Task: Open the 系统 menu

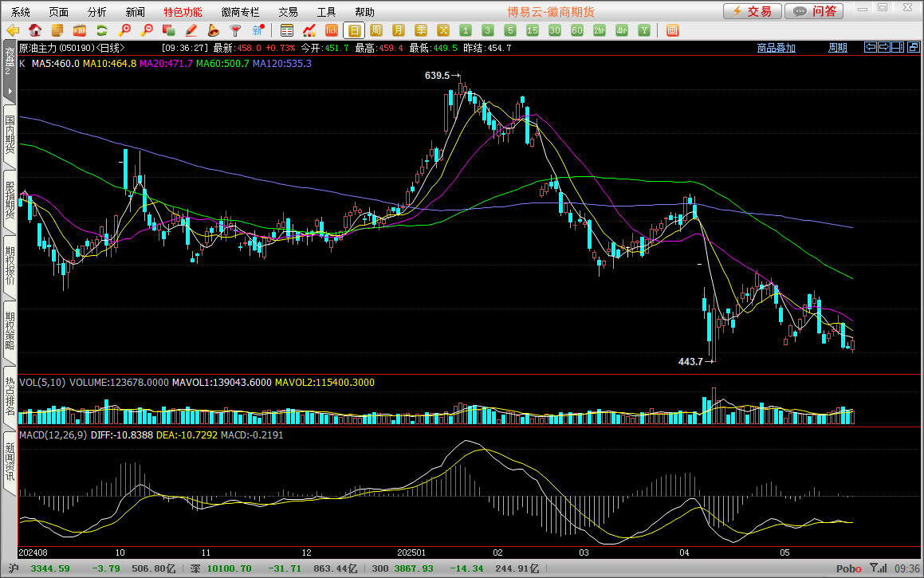Action: tap(21, 12)
